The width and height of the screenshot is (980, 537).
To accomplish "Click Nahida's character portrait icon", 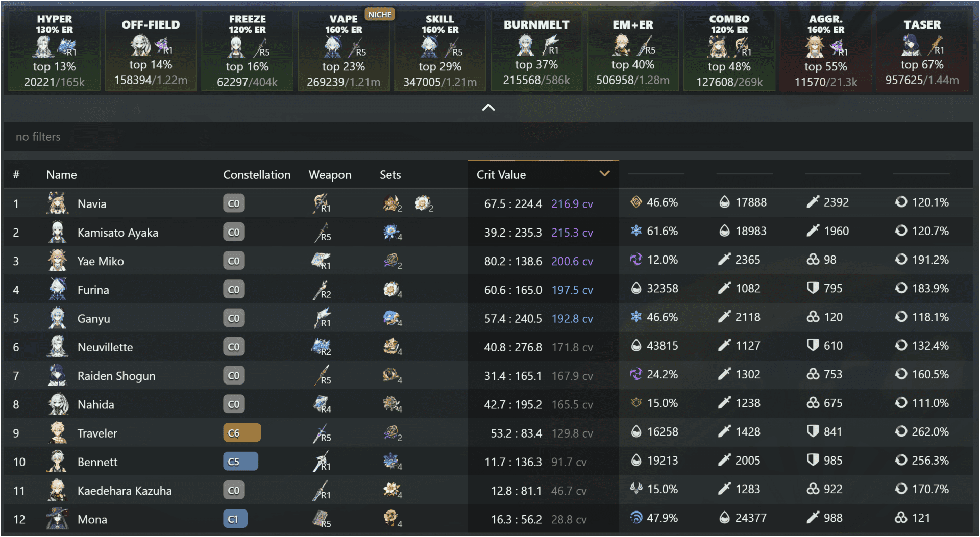I will [58, 404].
